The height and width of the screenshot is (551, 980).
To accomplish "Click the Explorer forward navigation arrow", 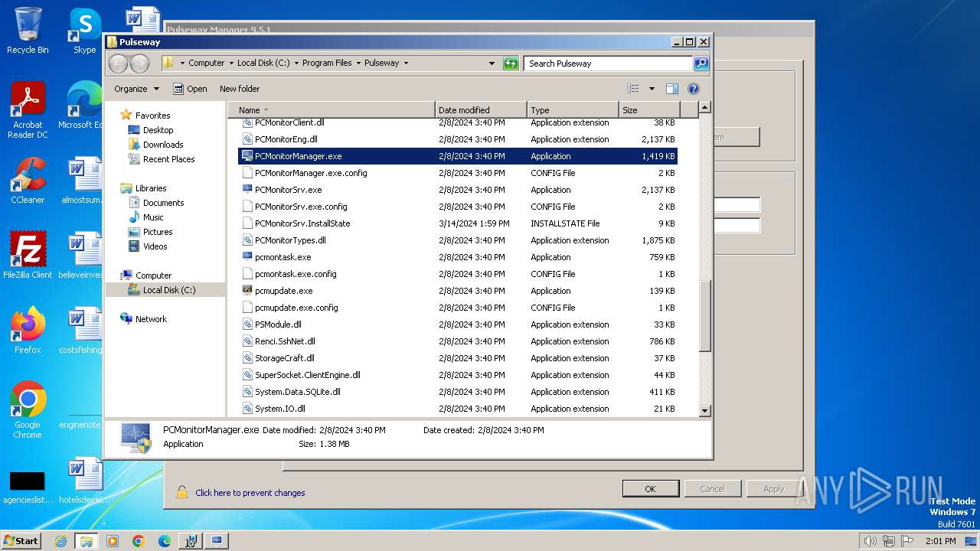I will [x=139, y=64].
